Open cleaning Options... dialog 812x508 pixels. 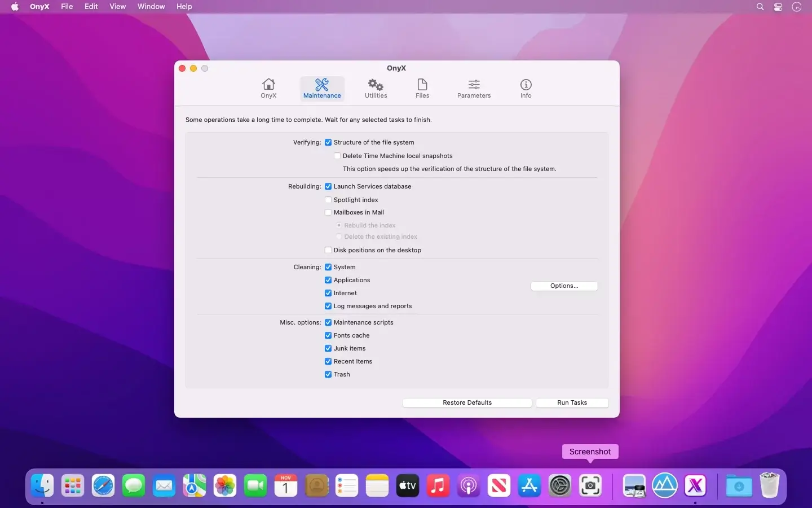pos(564,286)
